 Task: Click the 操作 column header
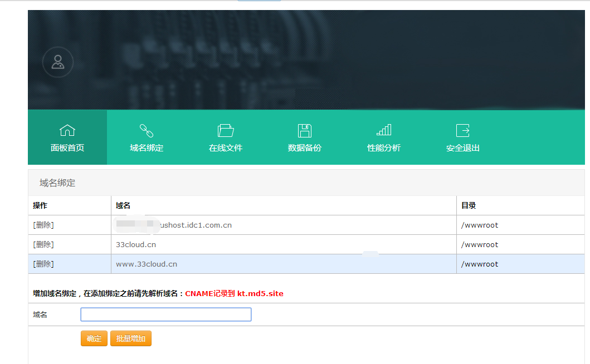coord(40,205)
